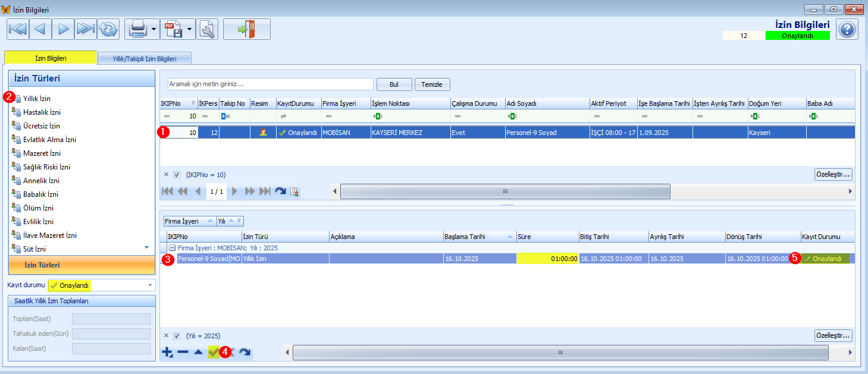Collapse the Firma İşyeri : MOBİSAN group row

172,248
